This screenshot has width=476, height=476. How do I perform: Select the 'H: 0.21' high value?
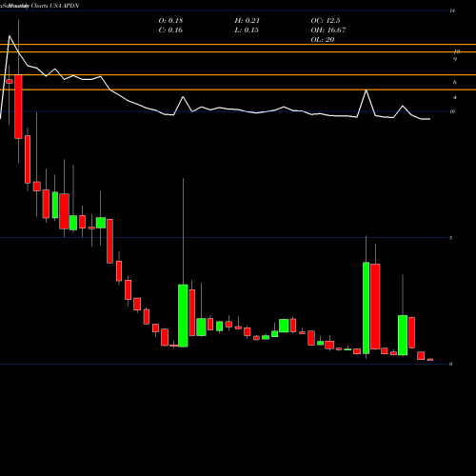(248, 20)
